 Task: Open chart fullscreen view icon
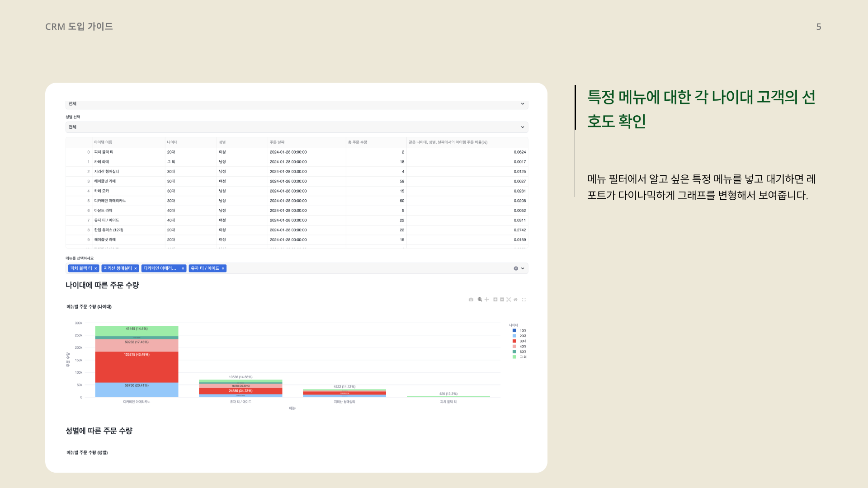pos(524,300)
